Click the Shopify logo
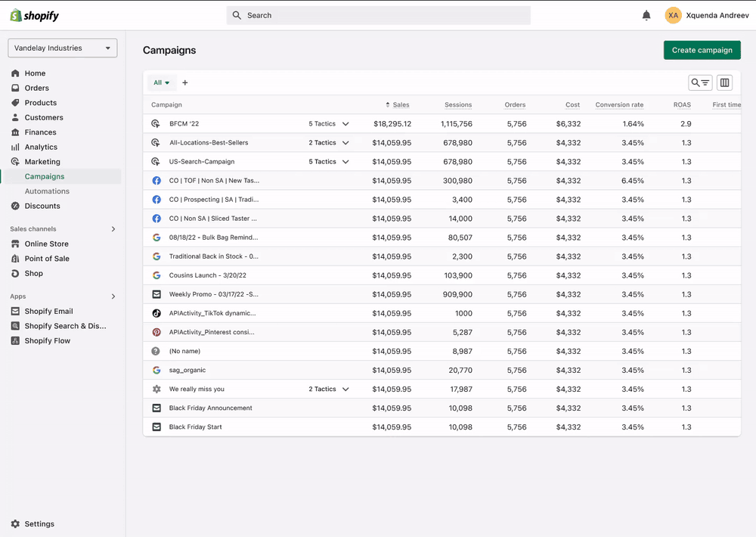Image resolution: width=756 pixels, height=537 pixels. click(x=34, y=15)
